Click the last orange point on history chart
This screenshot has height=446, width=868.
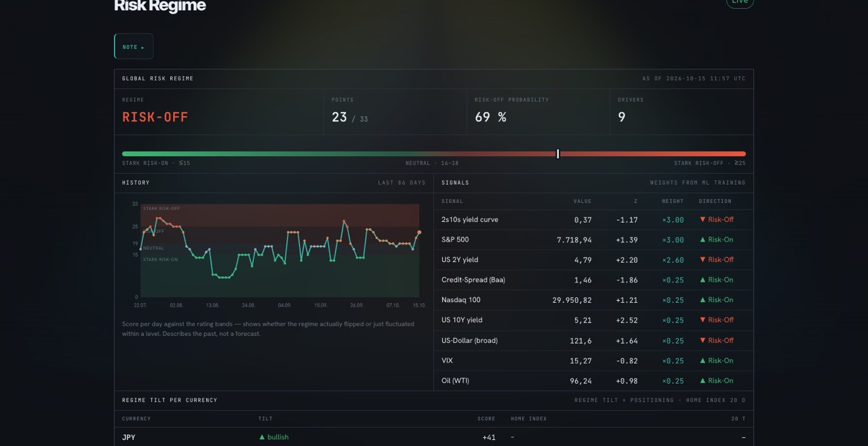(x=419, y=232)
